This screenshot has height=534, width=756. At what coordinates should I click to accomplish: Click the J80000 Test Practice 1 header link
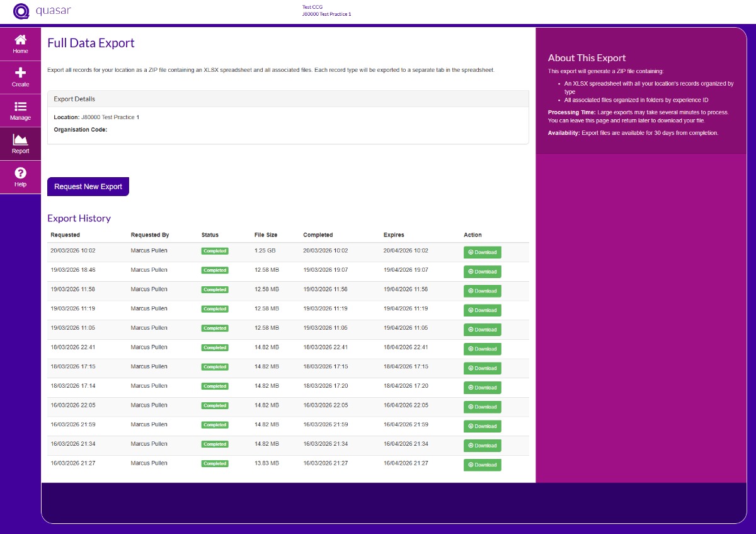pos(326,14)
